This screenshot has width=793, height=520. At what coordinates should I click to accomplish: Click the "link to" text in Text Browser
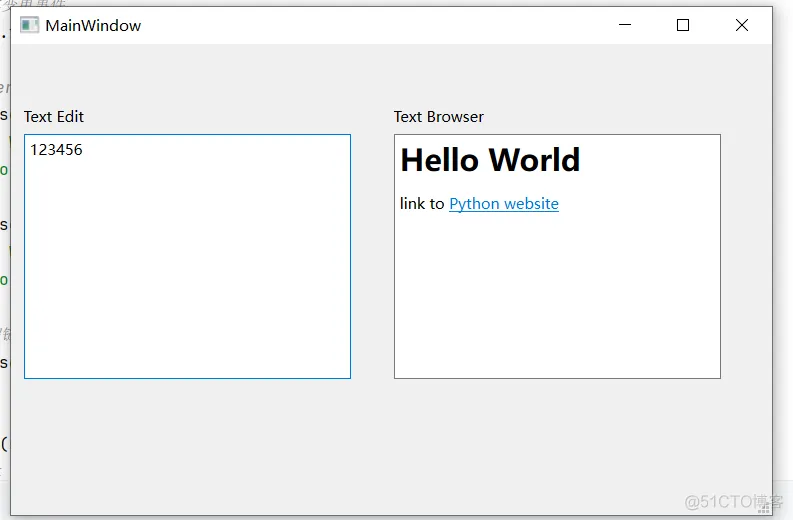point(421,204)
